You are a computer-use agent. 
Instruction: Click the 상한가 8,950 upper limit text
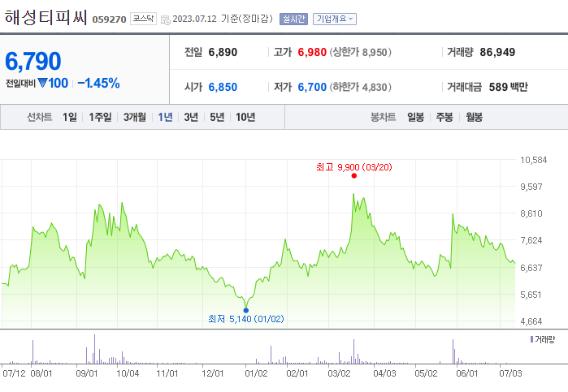point(361,52)
